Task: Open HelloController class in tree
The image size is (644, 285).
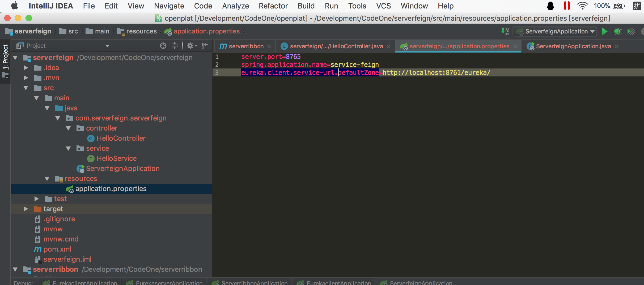Action: coord(121,138)
